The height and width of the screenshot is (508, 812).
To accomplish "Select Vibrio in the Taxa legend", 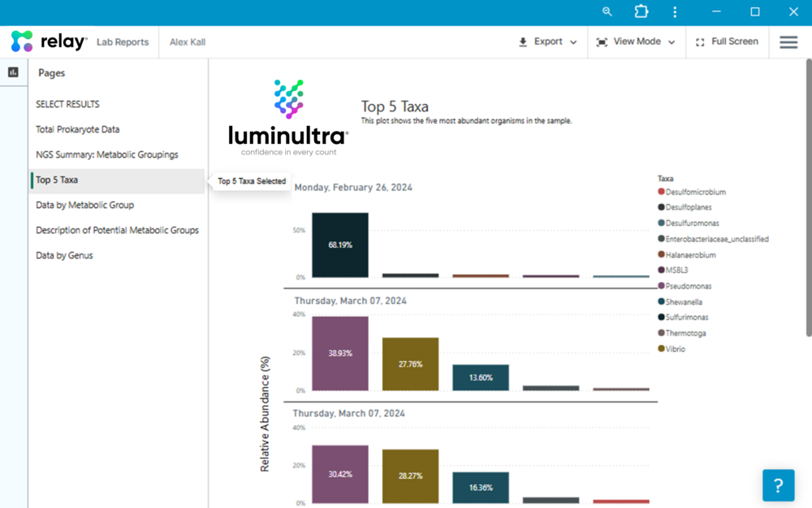I will coord(675,349).
